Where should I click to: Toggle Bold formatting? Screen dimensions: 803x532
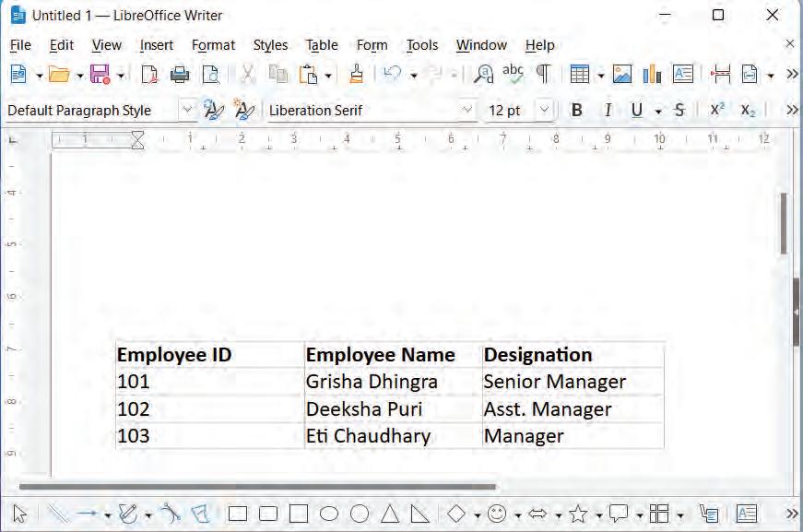click(x=576, y=110)
